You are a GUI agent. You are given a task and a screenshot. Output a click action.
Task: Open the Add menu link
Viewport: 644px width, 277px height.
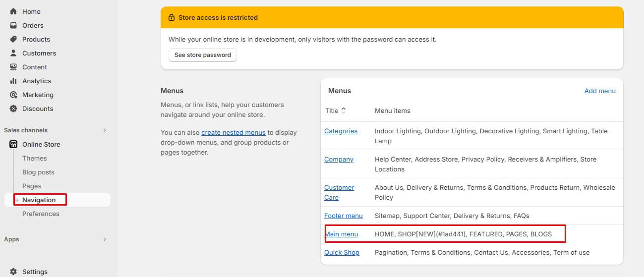coord(600,91)
